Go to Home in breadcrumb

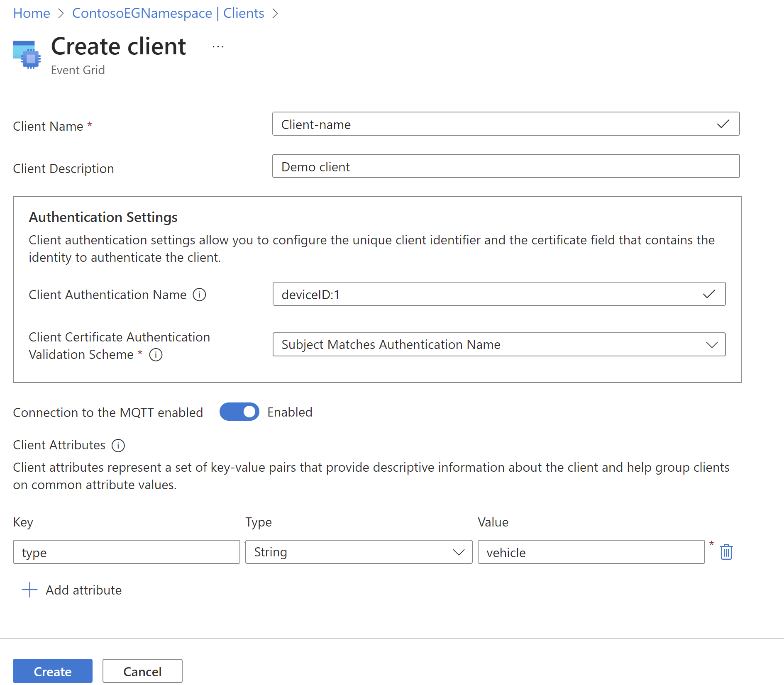[32, 13]
